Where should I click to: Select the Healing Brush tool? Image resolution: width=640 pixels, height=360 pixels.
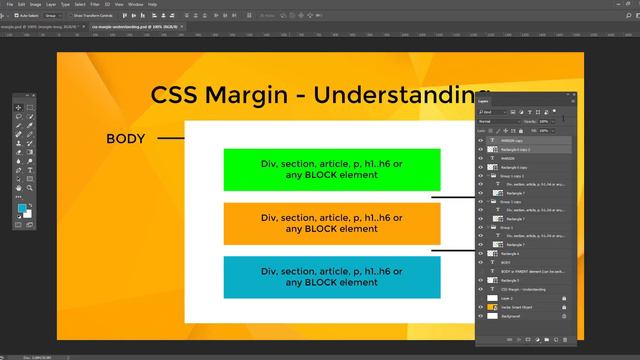coord(18,134)
